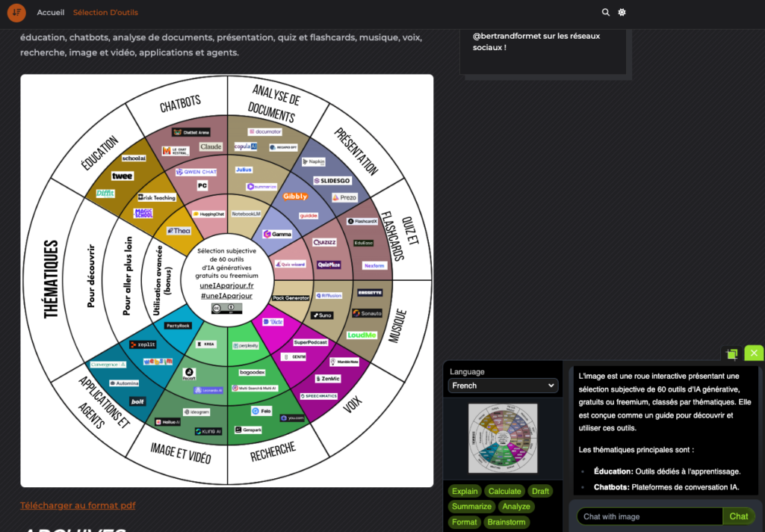The height and width of the screenshot is (532, 765).
Task: Close the image chat panel
Action: (754, 353)
